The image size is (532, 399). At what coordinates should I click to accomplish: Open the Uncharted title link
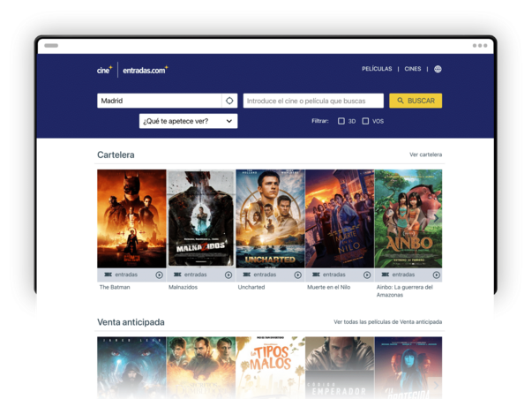coord(251,287)
